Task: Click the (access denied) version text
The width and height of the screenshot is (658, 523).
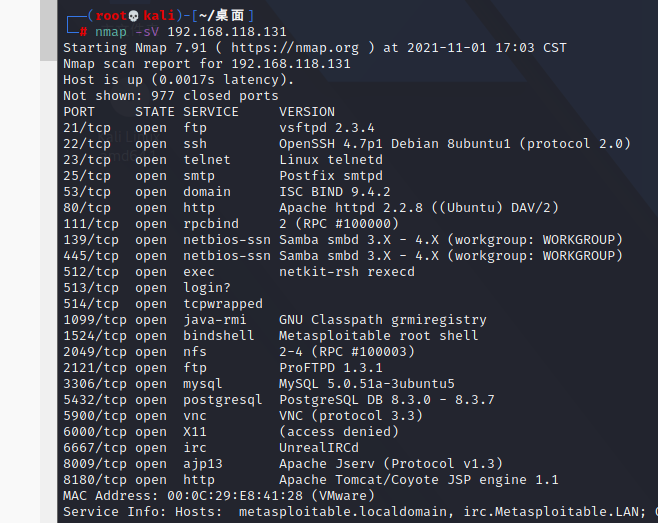Action: [339, 432]
